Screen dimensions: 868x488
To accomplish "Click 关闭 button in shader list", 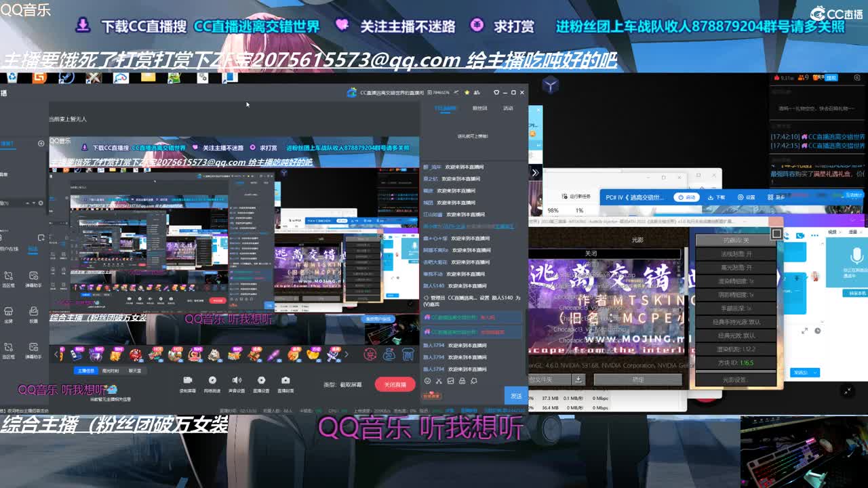I will 591,253.
